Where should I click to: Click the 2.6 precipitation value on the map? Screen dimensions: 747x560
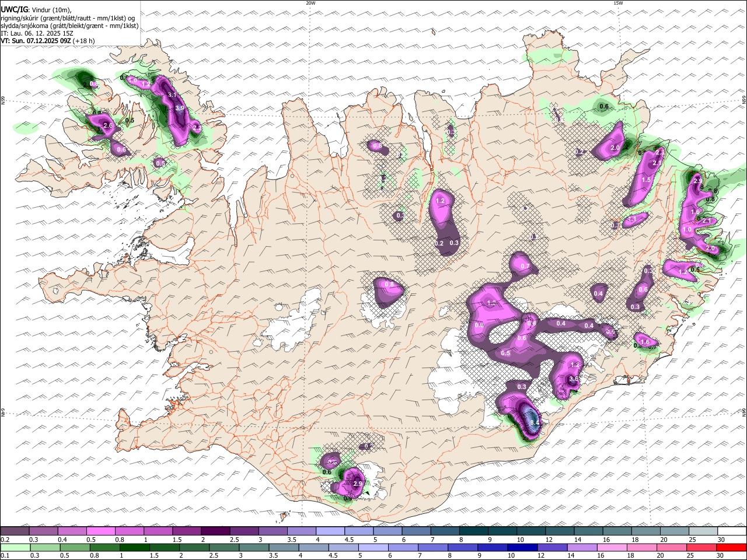[x=107, y=125]
